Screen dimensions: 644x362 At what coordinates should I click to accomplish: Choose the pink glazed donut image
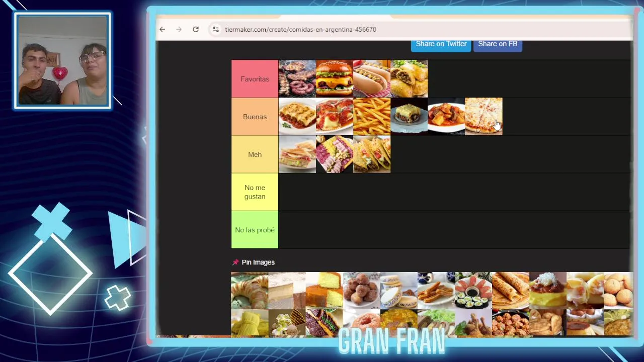361,323
